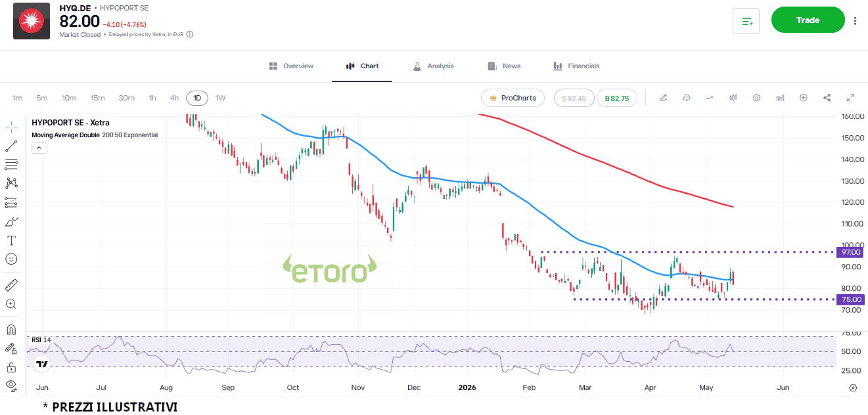This screenshot has height=415, width=868.
Task: Activate the zoom in tool
Action: pos(11,304)
